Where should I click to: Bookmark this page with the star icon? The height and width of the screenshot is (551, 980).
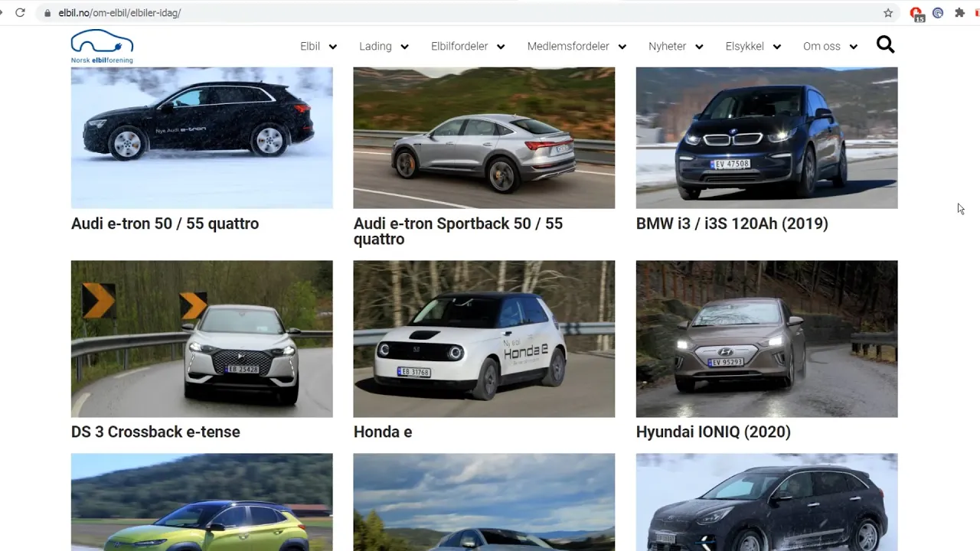pyautogui.click(x=888, y=13)
